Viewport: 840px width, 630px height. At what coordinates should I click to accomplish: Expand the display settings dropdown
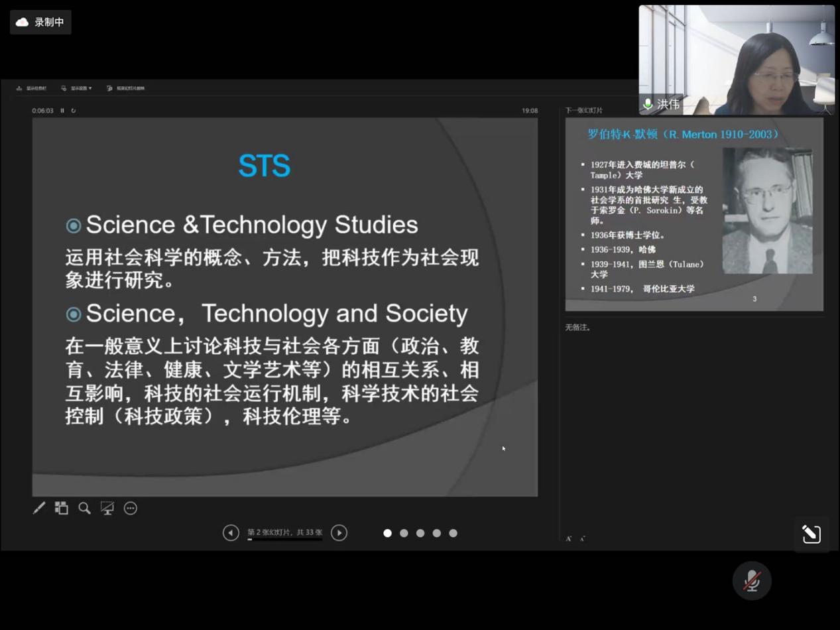[77, 88]
